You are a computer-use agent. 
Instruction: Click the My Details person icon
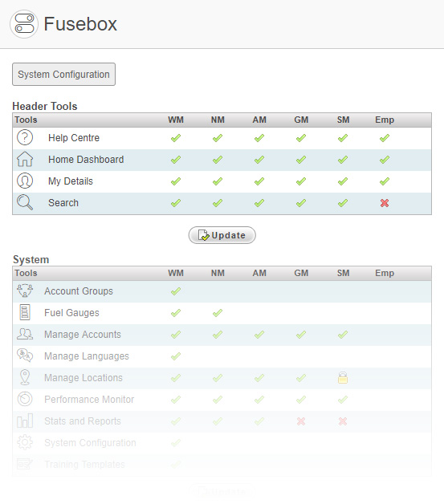click(x=25, y=181)
